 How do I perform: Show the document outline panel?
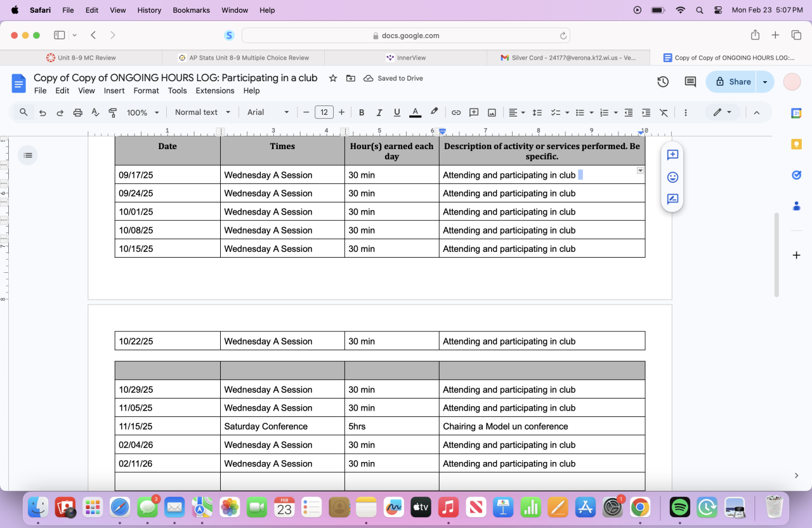coord(28,155)
